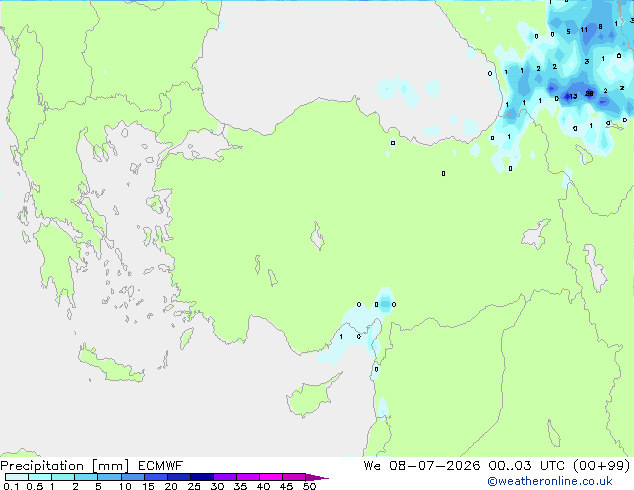
Task: Click the 30–35 mm purple legend swatch
Action: click(224, 477)
